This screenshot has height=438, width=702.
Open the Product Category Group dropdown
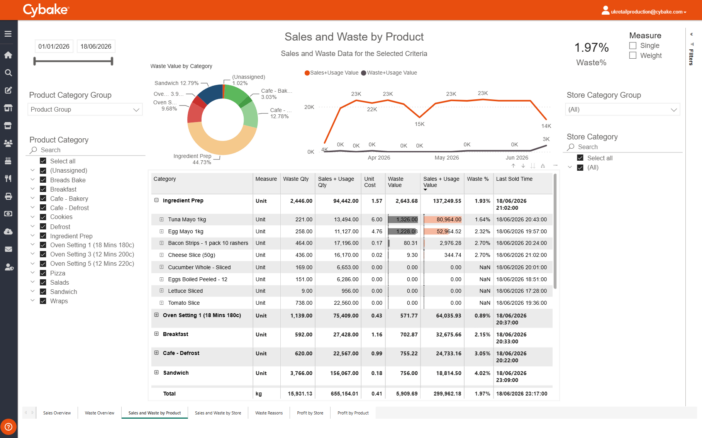click(85, 109)
